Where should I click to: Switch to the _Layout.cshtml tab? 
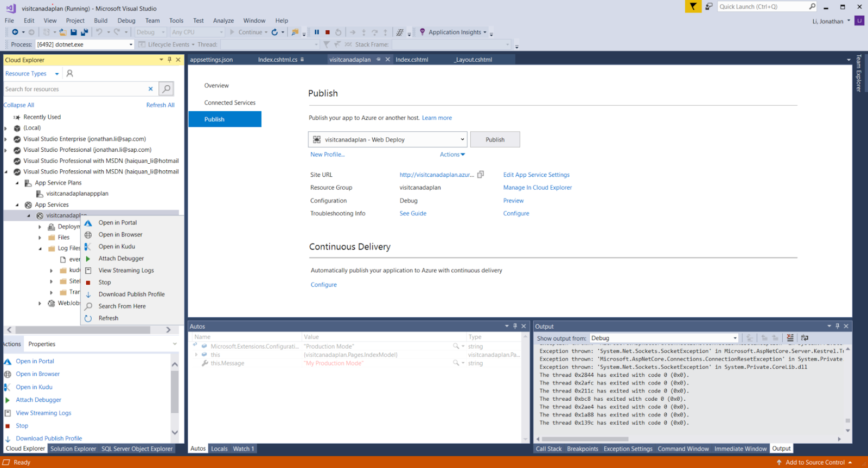474,60
